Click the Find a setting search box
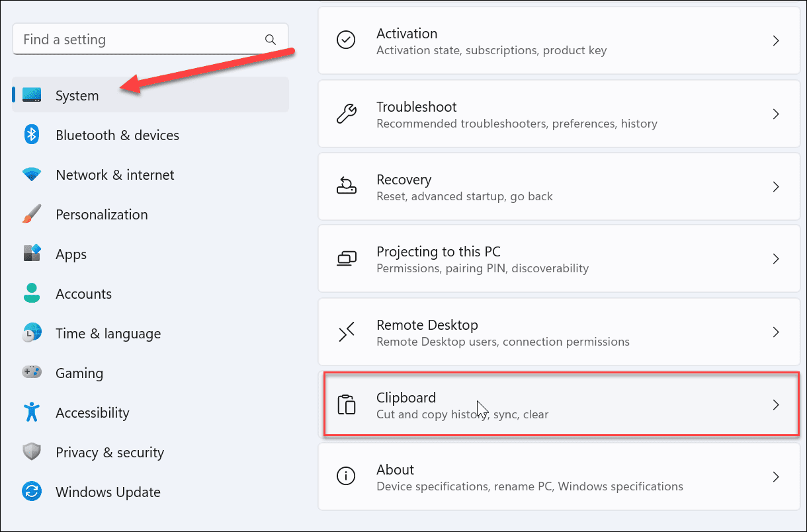This screenshot has height=532, width=807. click(139, 40)
